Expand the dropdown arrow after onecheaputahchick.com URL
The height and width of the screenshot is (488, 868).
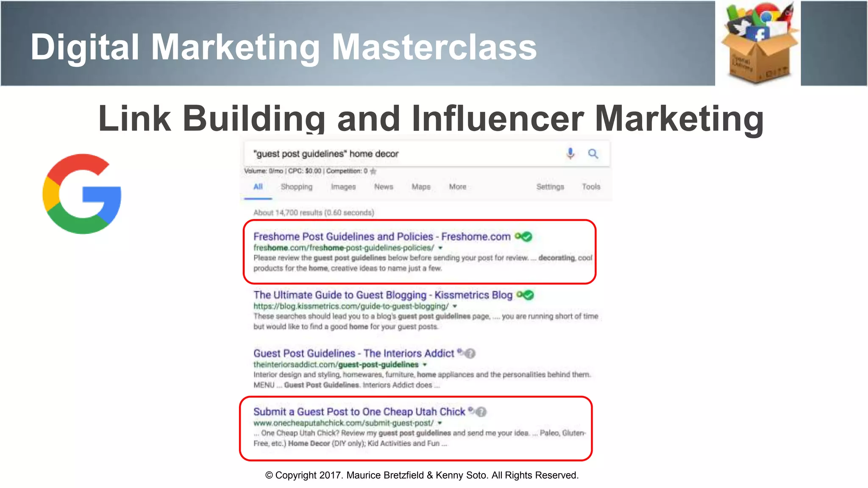pyautogui.click(x=440, y=423)
